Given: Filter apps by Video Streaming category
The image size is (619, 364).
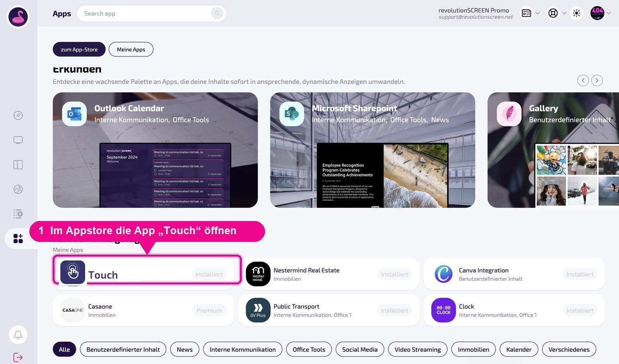Looking at the screenshot, I should [x=418, y=349].
